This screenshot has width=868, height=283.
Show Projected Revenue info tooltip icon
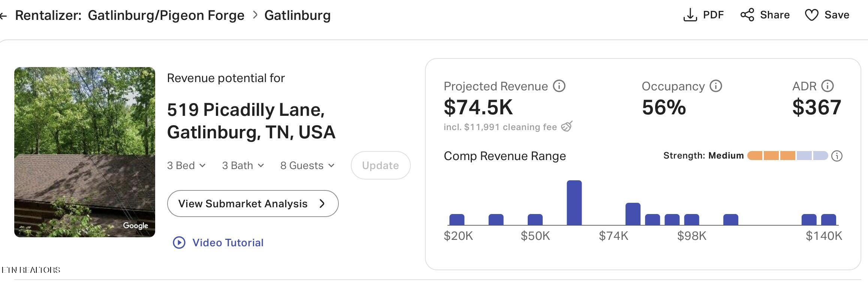click(x=559, y=86)
